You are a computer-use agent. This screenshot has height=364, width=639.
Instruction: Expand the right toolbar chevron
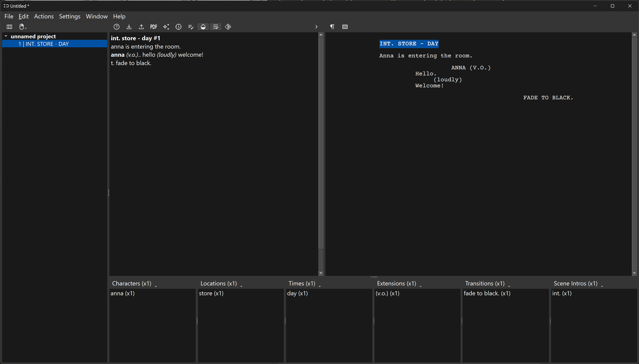point(316,27)
